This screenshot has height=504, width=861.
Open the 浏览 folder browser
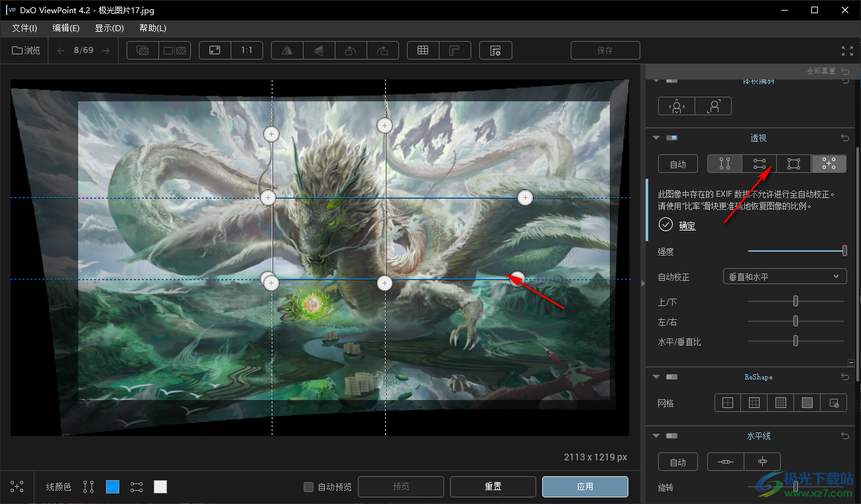click(26, 50)
